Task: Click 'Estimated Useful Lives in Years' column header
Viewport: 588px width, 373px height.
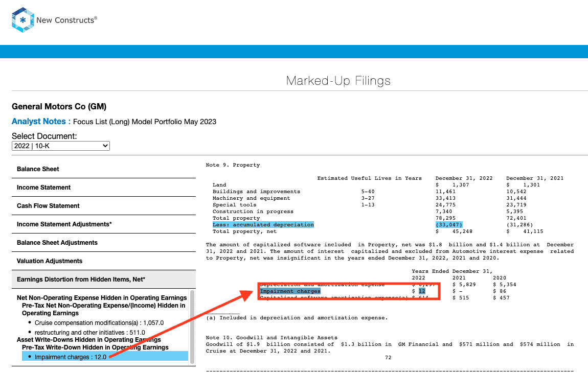Action: coord(369,178)
